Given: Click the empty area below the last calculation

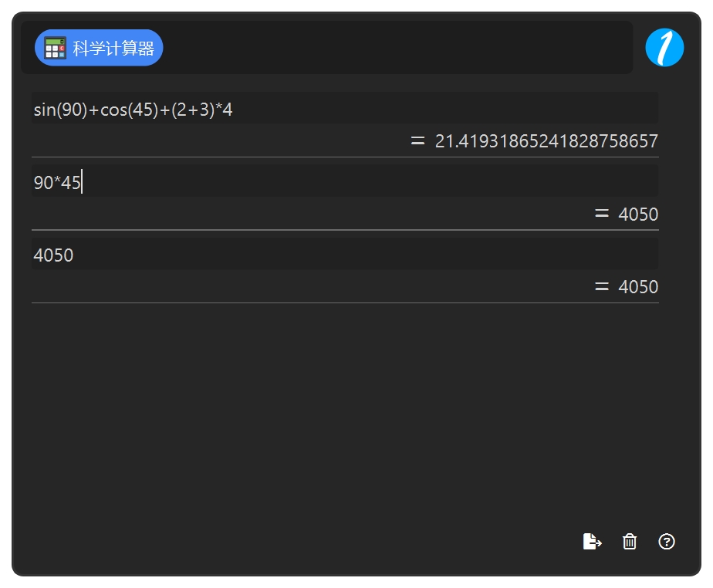Looking at the screenshot, I should click(345, 409).
